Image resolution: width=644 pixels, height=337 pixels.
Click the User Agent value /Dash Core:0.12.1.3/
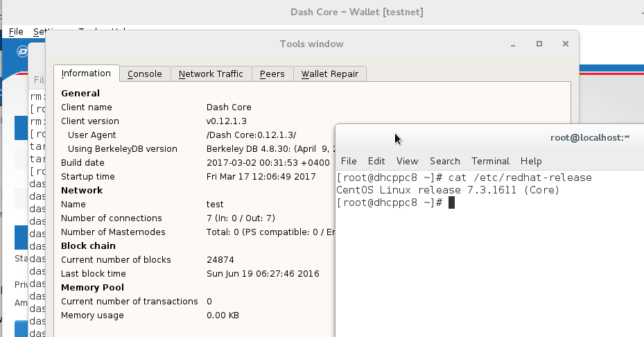251,135
